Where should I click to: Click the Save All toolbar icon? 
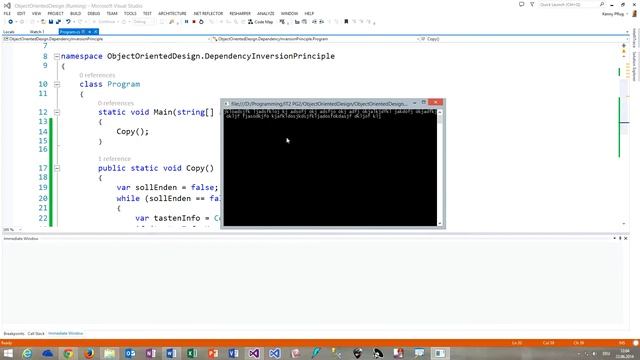coord(58,22)
